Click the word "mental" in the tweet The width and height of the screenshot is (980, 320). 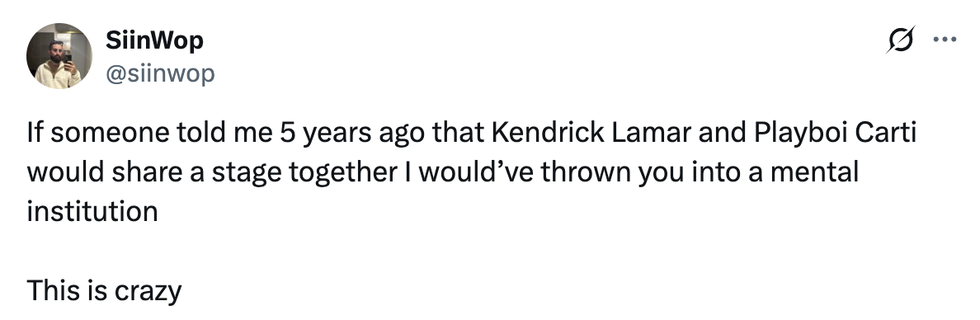coord(814,172)
